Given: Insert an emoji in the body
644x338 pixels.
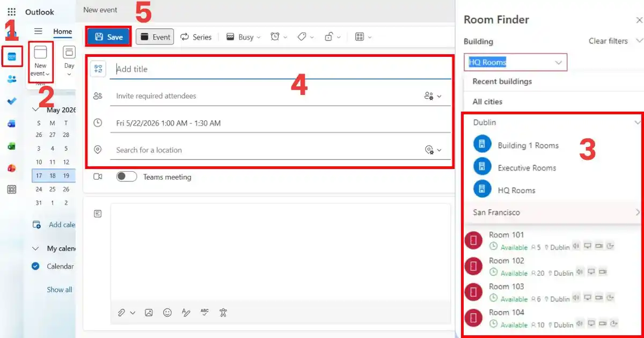Looking at the screenshot, I should pyautogui.click(x=167, y=312).
